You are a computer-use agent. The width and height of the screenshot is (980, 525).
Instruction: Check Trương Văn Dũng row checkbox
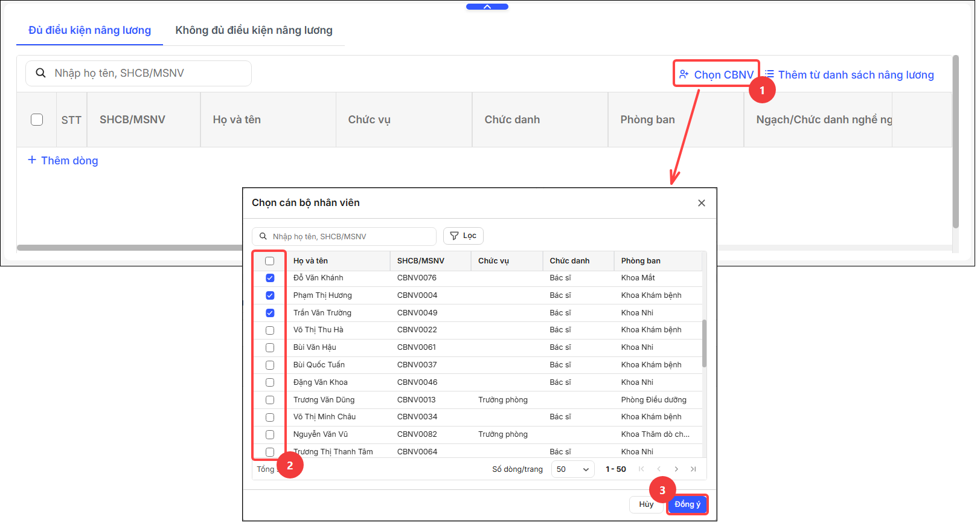tap(270, 400)
